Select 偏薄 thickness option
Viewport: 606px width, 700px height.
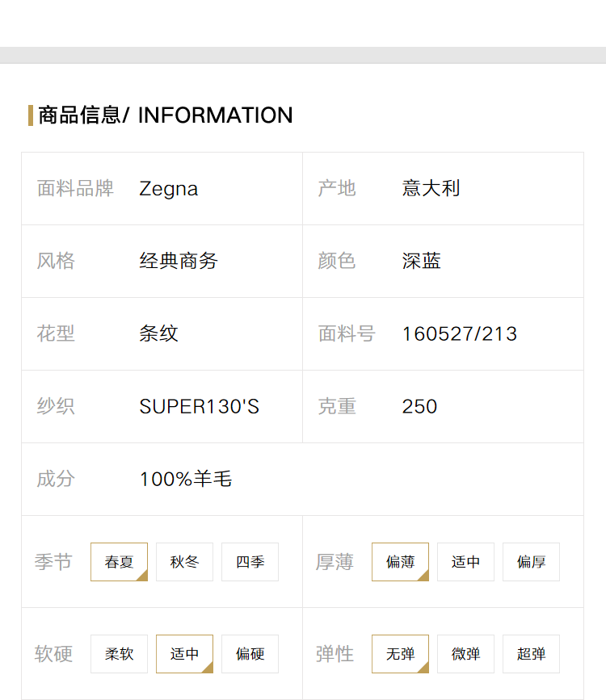click(x=400, y=562)
